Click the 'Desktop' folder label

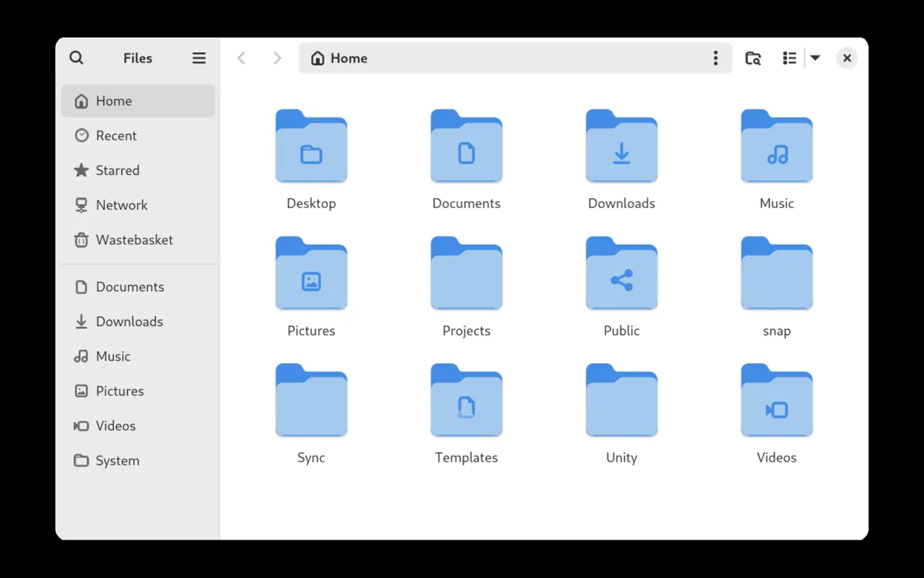311,203
